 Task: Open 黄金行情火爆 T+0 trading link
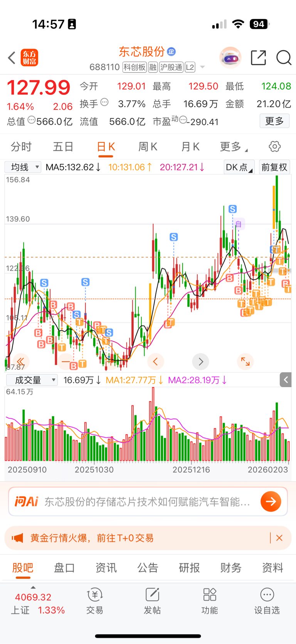92,538
